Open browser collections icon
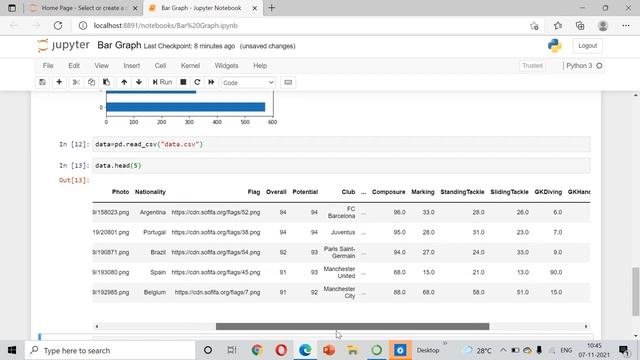Screen dimensions: 640x360 (580, 26)
